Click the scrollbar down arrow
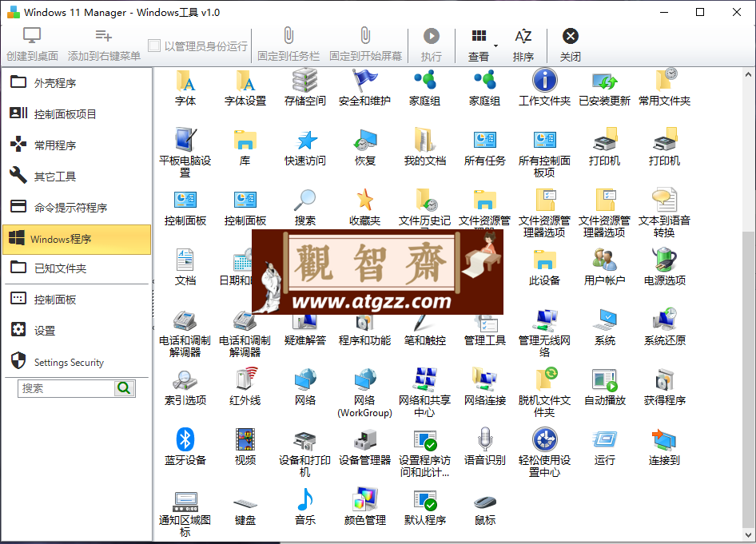Image resolution: width=756 pixels, height=544 pixels. (748, 534)
